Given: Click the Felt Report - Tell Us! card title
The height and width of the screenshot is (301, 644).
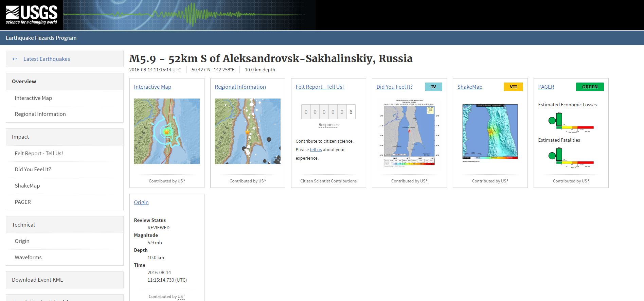Looking at the screenshot, I should [x=319, y=87].
